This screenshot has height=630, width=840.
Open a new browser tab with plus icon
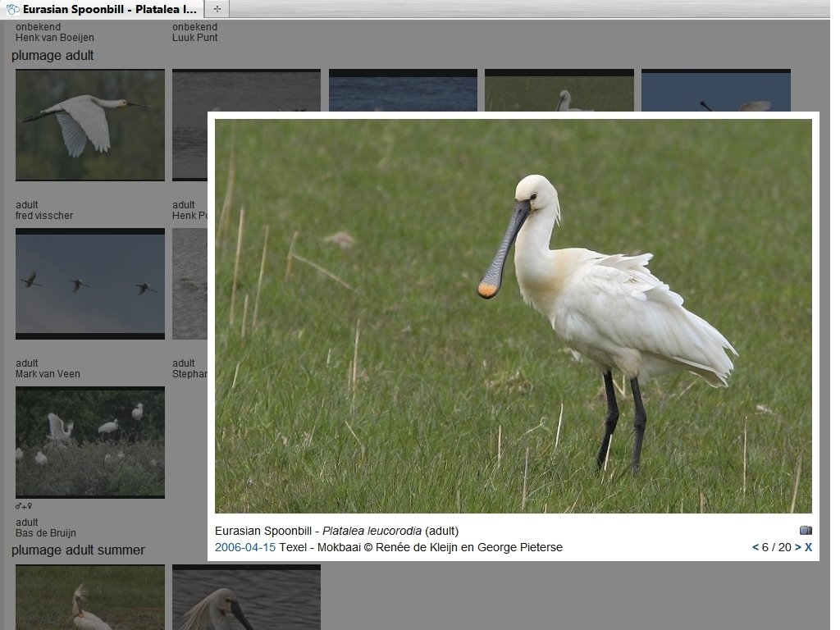[x=217, y=8]
